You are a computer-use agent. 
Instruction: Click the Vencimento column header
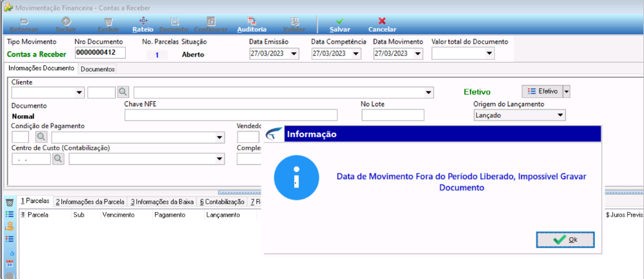click(126, 215)
